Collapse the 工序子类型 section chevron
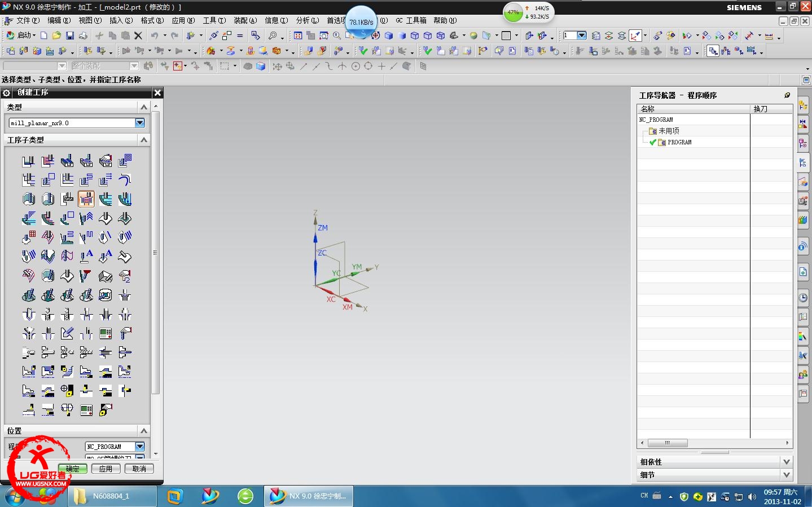The image size is (812, 507). (x=144, y=140)
